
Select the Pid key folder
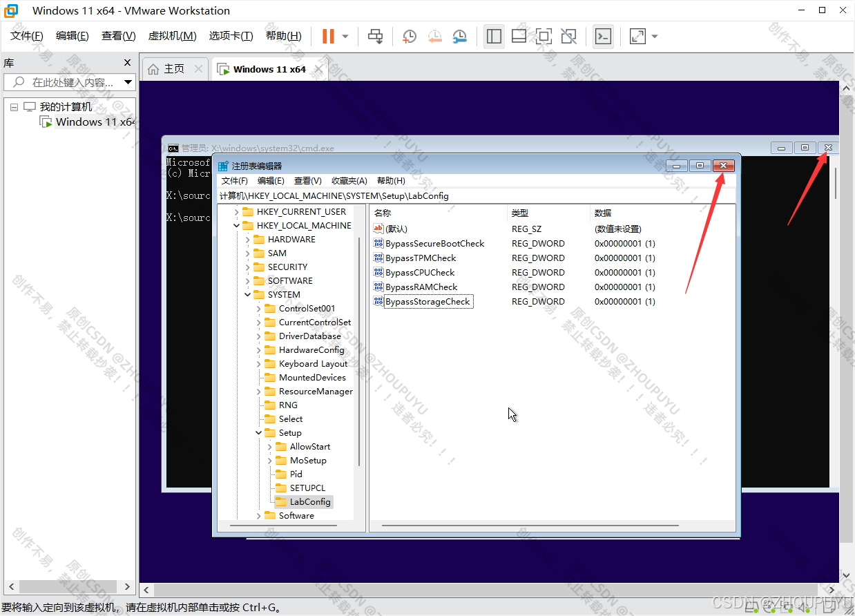click(x=296, y=474)
